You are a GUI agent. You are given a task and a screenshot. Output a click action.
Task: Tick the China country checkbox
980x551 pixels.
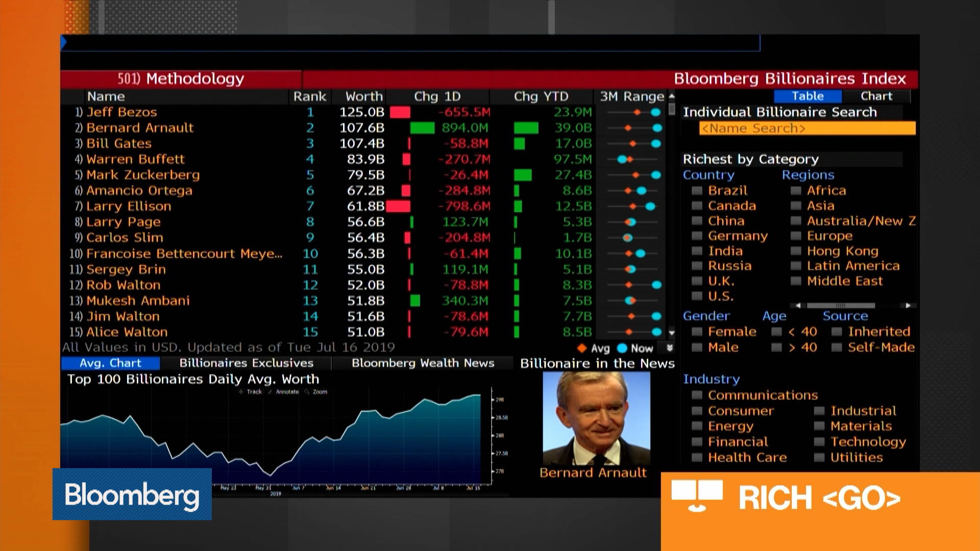coord(697,221)
